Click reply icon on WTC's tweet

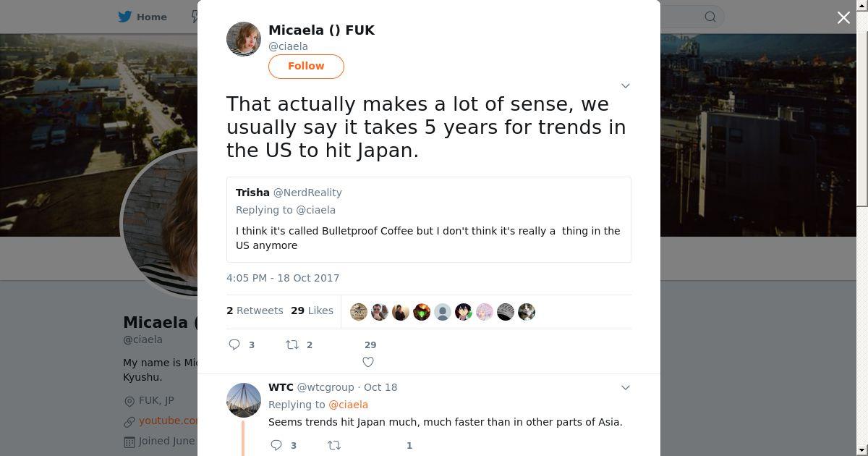coord(276,445)
